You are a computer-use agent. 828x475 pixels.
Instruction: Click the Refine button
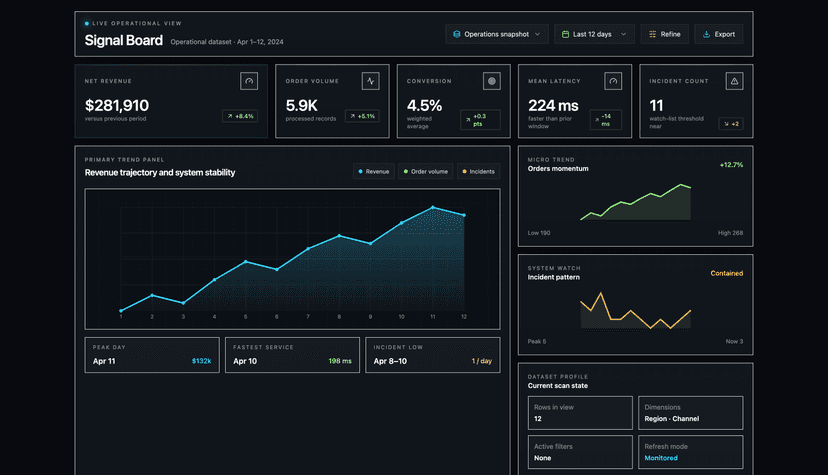(x=664, y=34)
